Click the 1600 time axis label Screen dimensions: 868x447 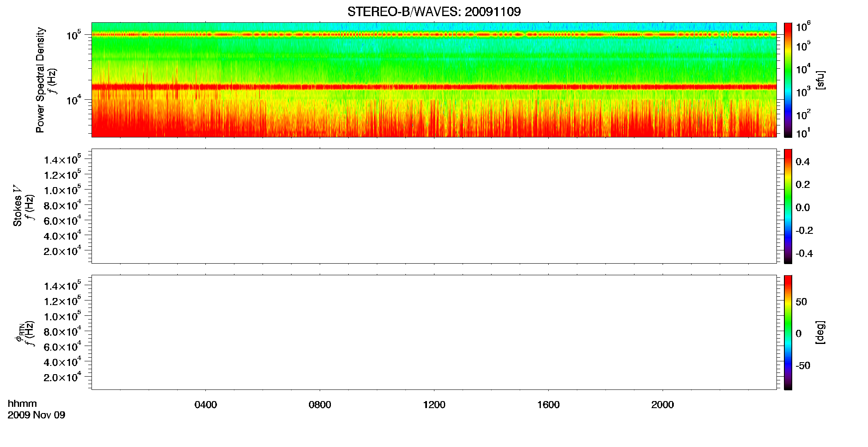(548, 405)
